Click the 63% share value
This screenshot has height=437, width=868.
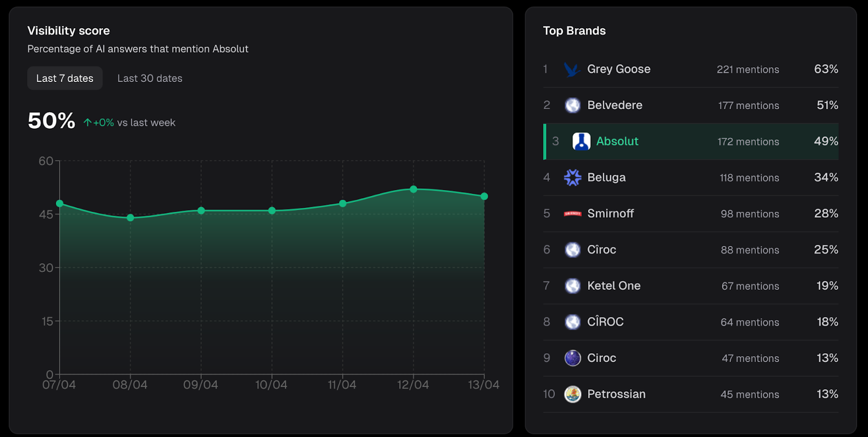(826, 69)
